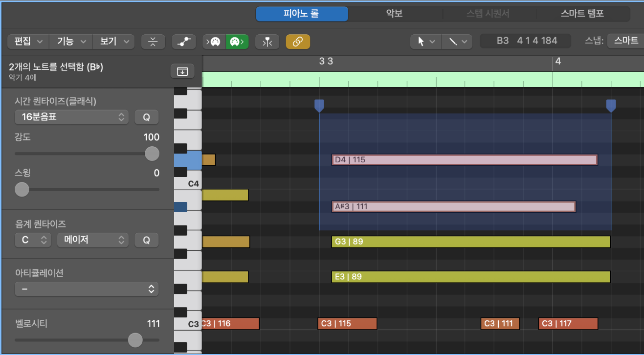The width and height of the screenshot is (644, 355).
Task: Click ruler position 3 3
Action: [x=326, y=62]
